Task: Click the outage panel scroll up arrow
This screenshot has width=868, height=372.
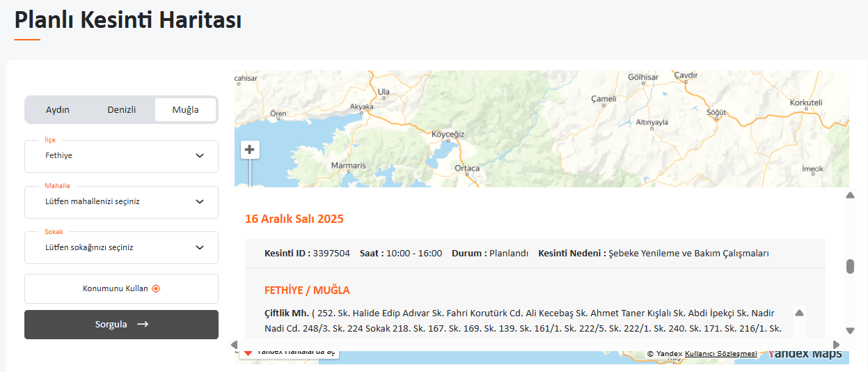Action: pyautogui.click(x=850, y=195)
